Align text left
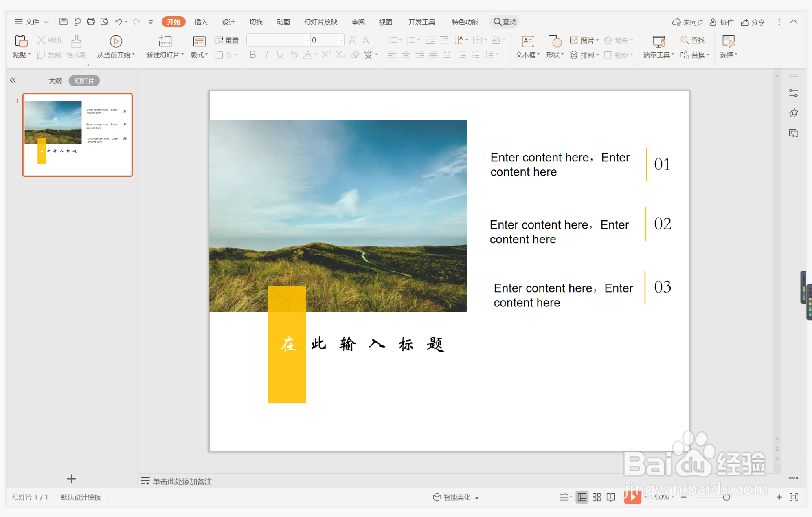Screen dimensions: 812x517 (392, 55)
